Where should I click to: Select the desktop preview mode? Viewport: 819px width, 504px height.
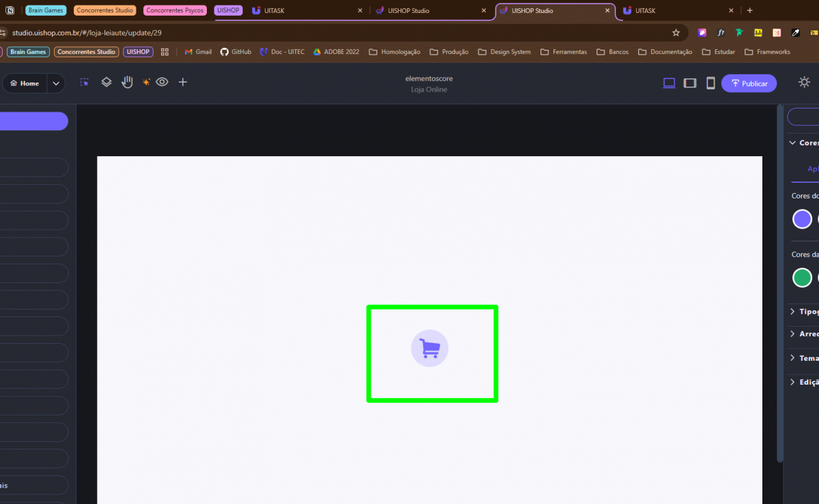point(669,83)
